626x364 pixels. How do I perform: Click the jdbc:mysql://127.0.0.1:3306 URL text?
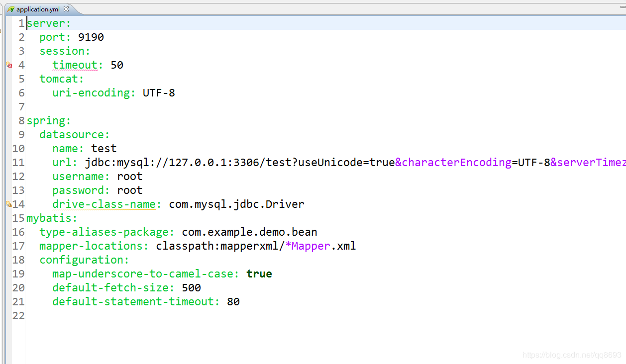coord(172,163)
